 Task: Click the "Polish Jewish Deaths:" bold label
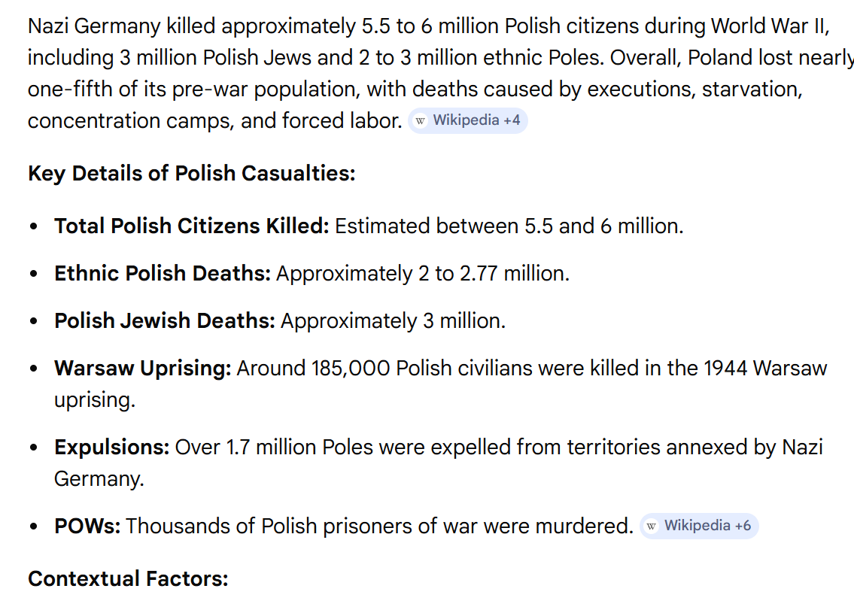point(164,321)
